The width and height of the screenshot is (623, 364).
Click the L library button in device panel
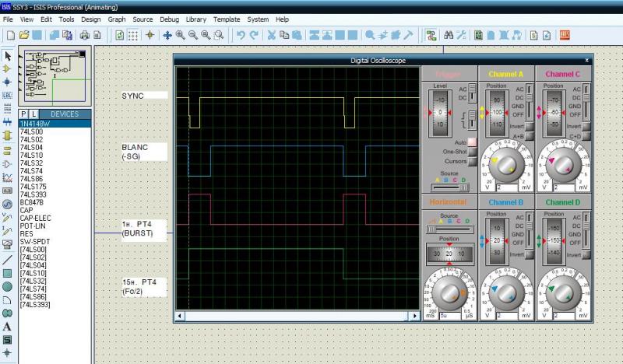pyautogui.click(x=33, y=114)
